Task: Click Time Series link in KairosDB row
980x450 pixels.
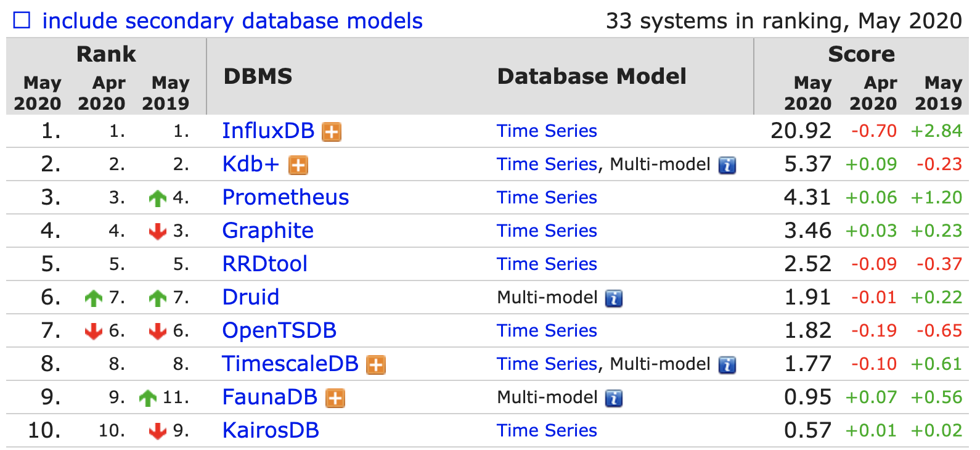Action: [547, 430]
